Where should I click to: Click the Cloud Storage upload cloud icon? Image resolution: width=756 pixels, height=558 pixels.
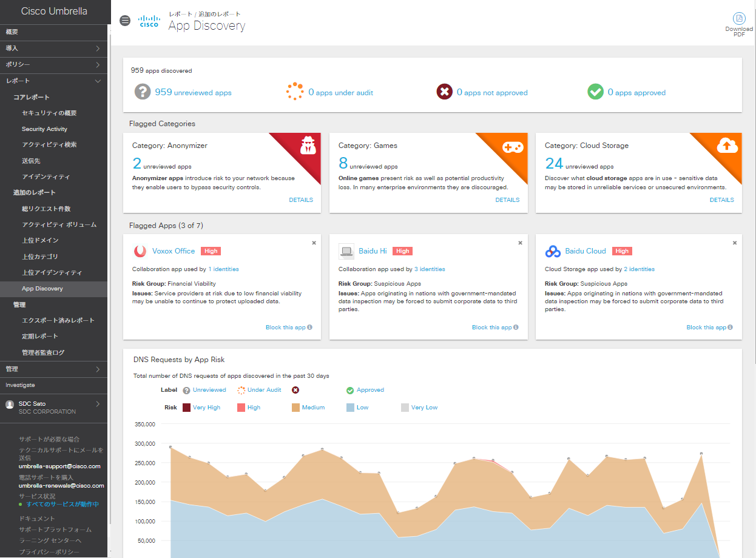(x=727, y=146)
